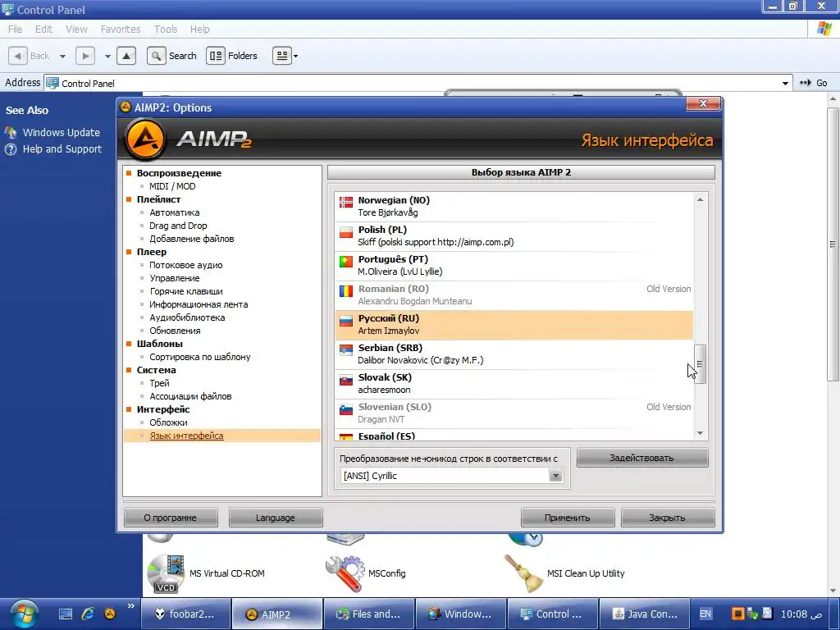The width and height of the screenshot is (840, 630).
Task: Open the Favorites menu
Action: (121, 30)
